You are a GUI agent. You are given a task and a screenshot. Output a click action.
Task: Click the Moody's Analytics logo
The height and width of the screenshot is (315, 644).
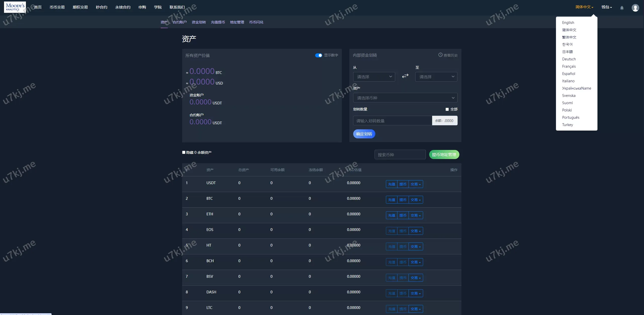click(15, 7)
